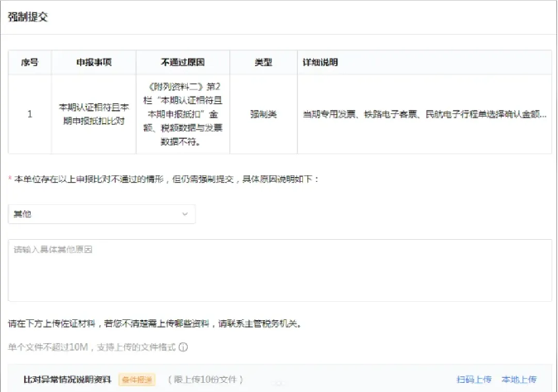Click the 本地上传 link
This screenshot has width=558, height=392.
[x=519, y=380]
